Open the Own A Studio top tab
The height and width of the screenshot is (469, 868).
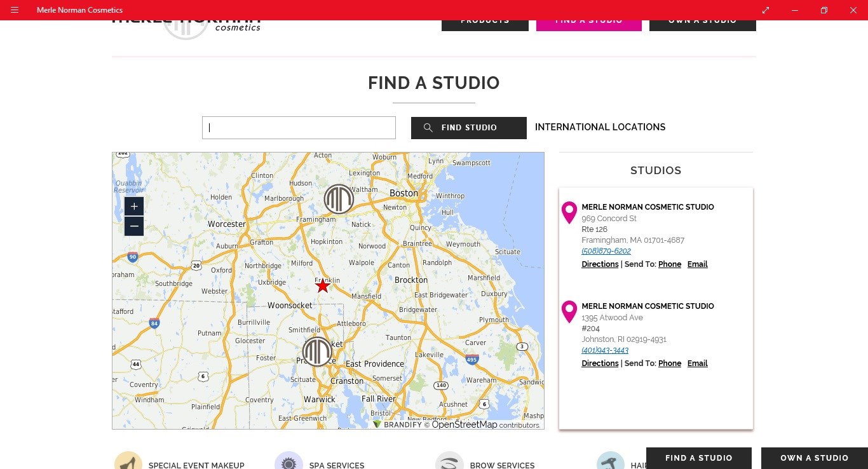[703, 24]
